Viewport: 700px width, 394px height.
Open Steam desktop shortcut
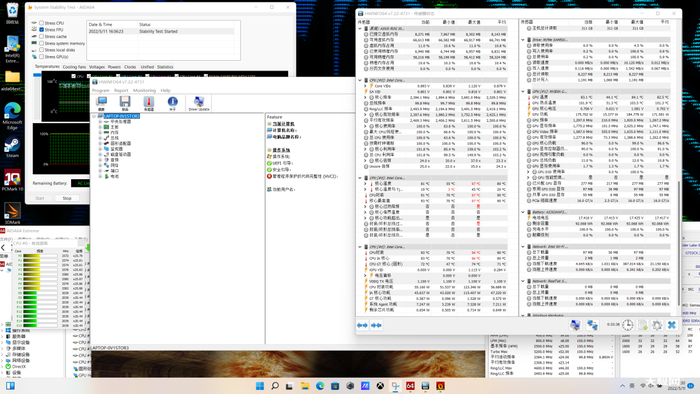tap(12, 148)
